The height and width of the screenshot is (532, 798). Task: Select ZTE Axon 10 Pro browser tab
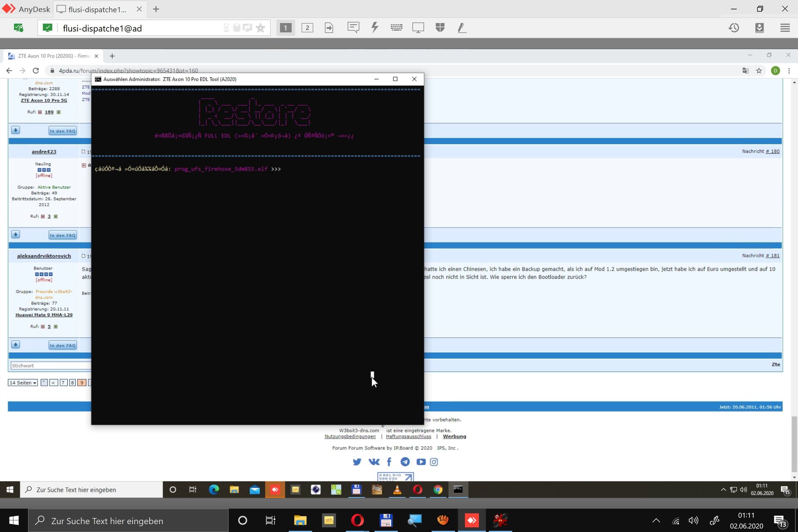(53, 56)
